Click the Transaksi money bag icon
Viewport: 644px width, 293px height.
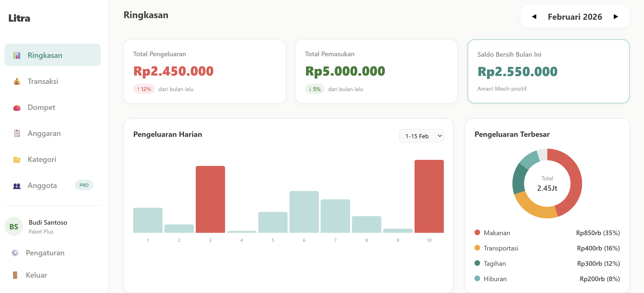[x=17, y=81]
